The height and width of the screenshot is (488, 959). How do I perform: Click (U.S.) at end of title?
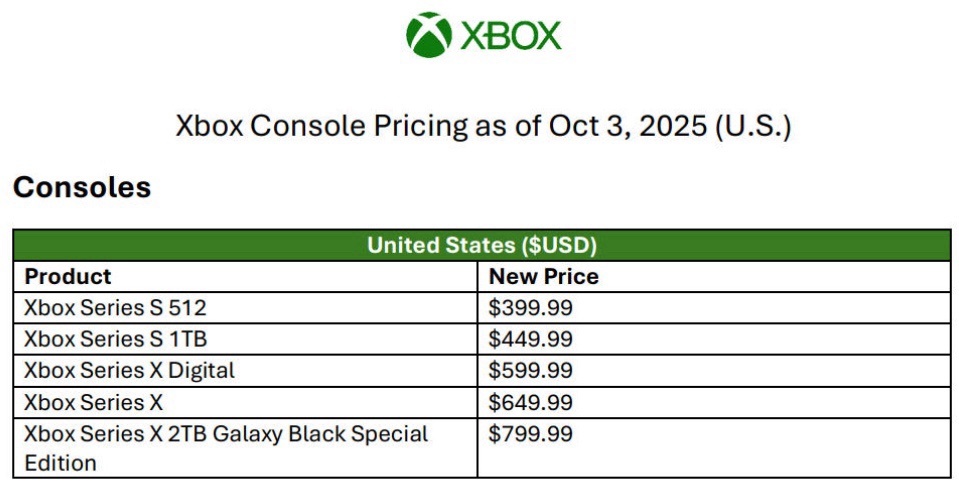coord(753,127)
